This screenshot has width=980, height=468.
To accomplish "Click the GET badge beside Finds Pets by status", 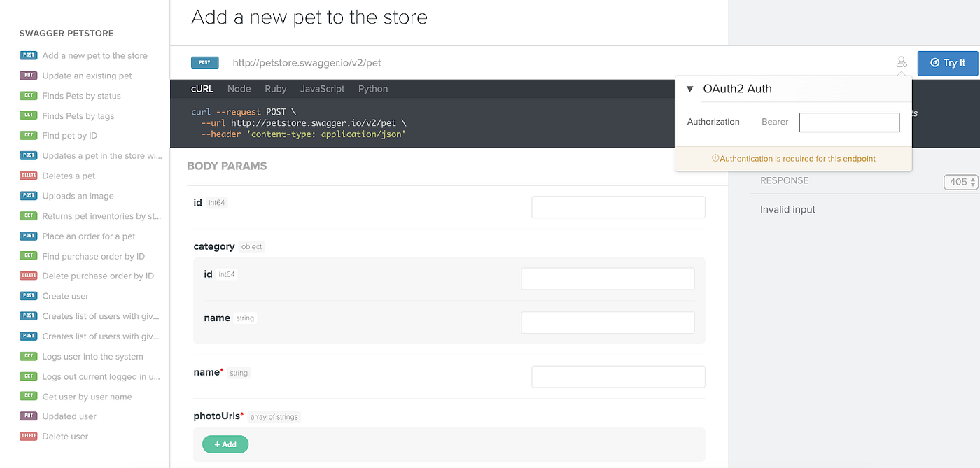I will (28, 96).
